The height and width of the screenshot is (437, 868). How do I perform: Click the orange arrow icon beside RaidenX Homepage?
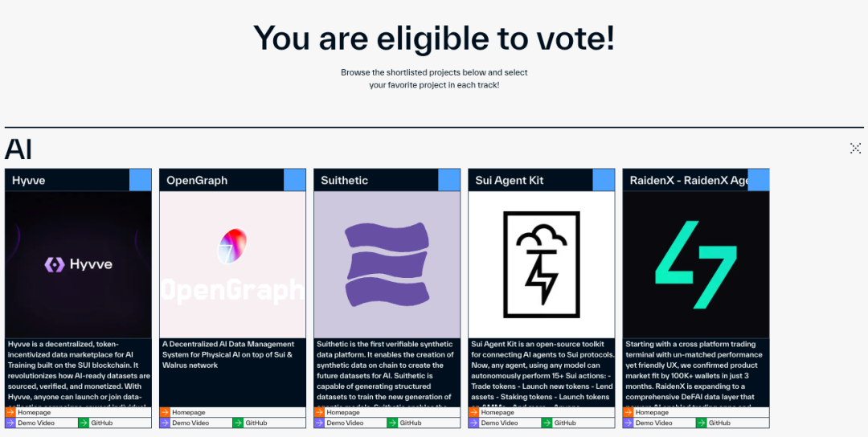(628, 412)
